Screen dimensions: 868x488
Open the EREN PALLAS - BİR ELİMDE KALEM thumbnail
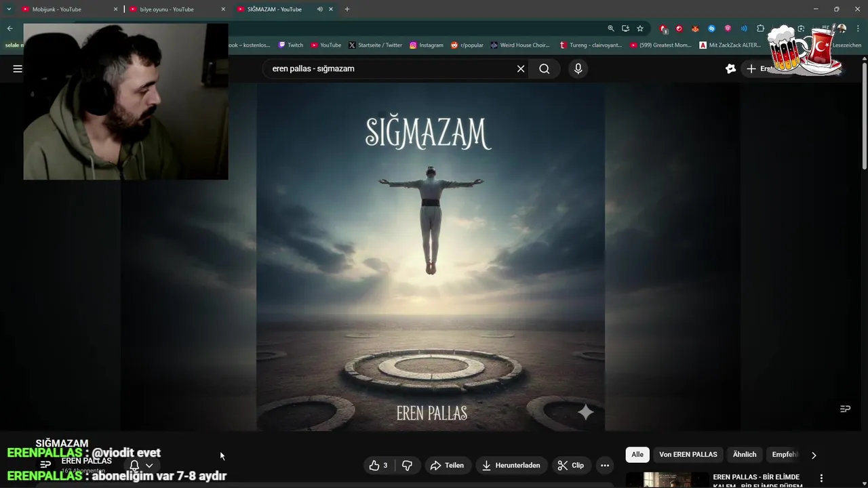[x=667, y=480]
